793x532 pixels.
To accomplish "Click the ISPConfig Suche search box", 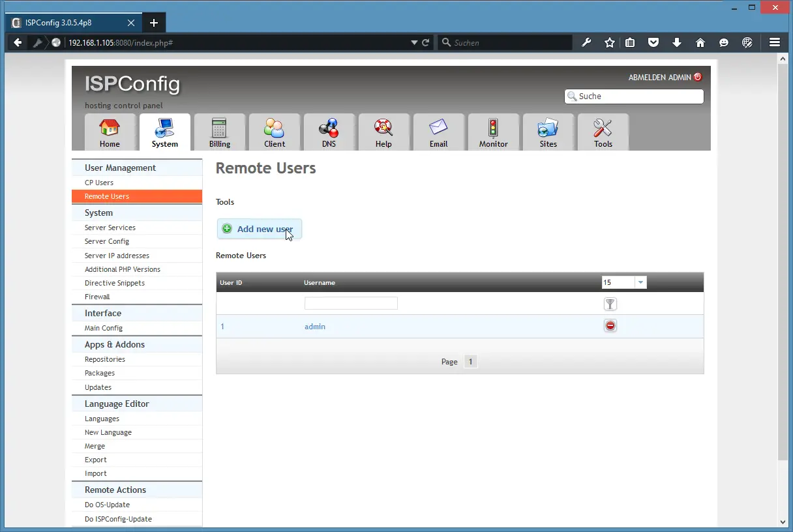I will [x=634, y=96].
